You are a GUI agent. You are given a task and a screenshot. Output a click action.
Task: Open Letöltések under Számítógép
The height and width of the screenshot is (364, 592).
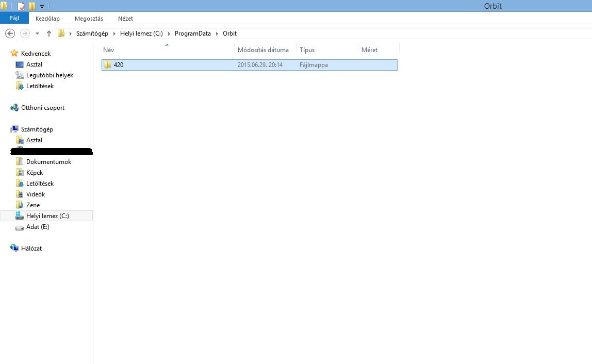click(x=40, y=183)
